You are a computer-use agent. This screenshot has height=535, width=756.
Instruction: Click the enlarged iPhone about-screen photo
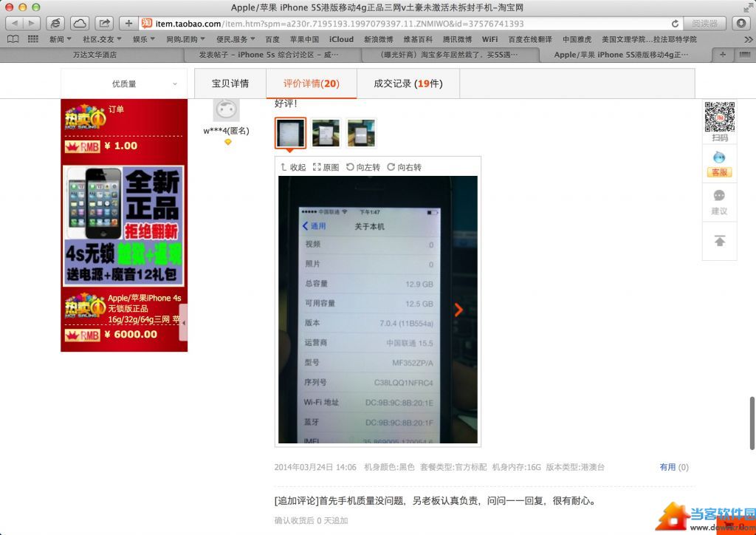(x=377, y=309)
